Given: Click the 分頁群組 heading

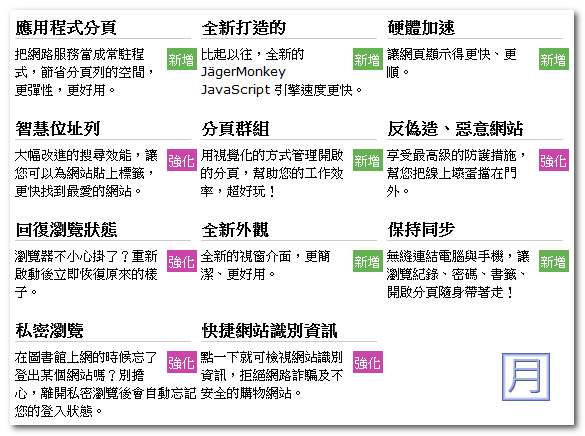Looking at the screenshot, I should tap(235, 129).
